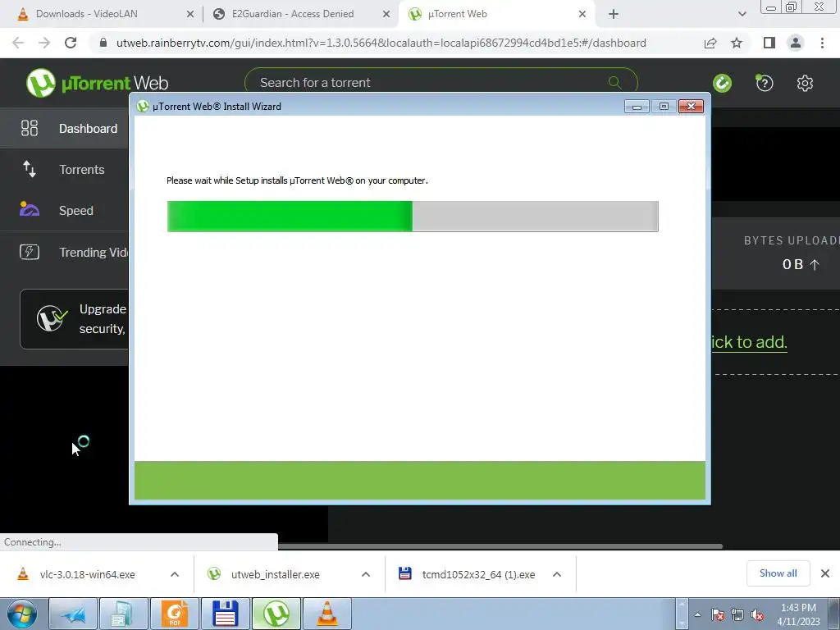
Task: Close the downloads bar
Action: (825, 573)
